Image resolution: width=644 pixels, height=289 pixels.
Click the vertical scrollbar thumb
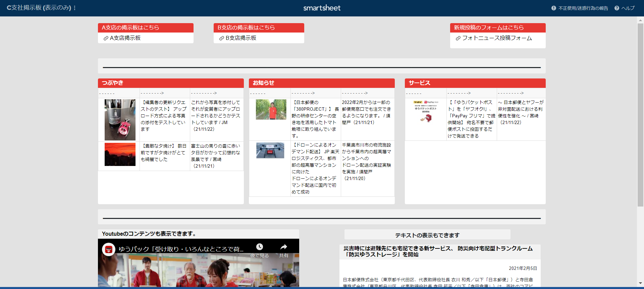[640, 115]
